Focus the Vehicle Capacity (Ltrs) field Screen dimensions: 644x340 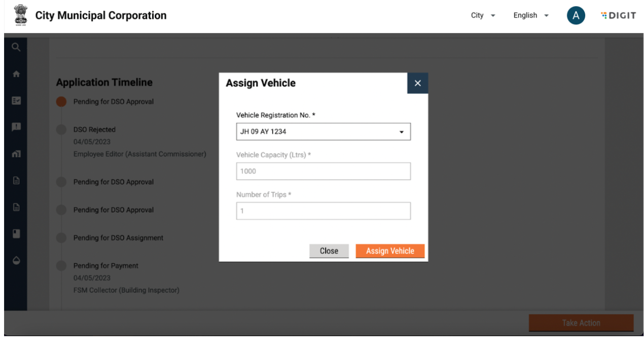(x=324, y=172)
